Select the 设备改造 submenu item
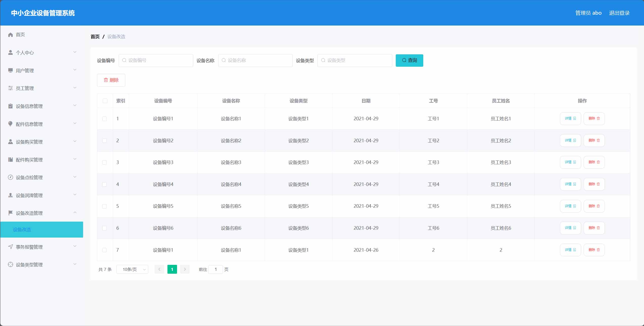This screenshot has height=326, width=644. 42,229
